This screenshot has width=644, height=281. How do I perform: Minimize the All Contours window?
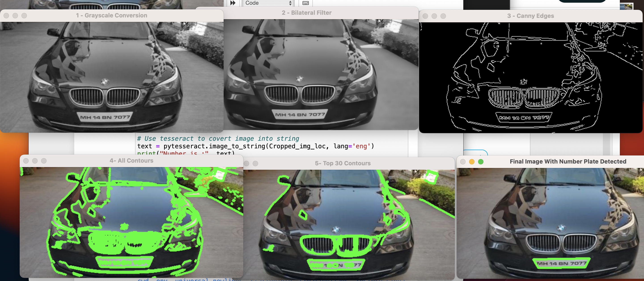coord(35,161)
